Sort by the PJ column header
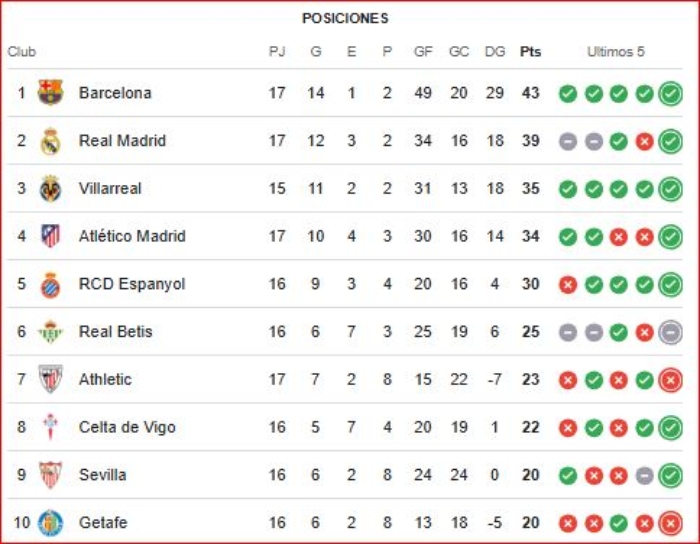 tap(277, 52)
